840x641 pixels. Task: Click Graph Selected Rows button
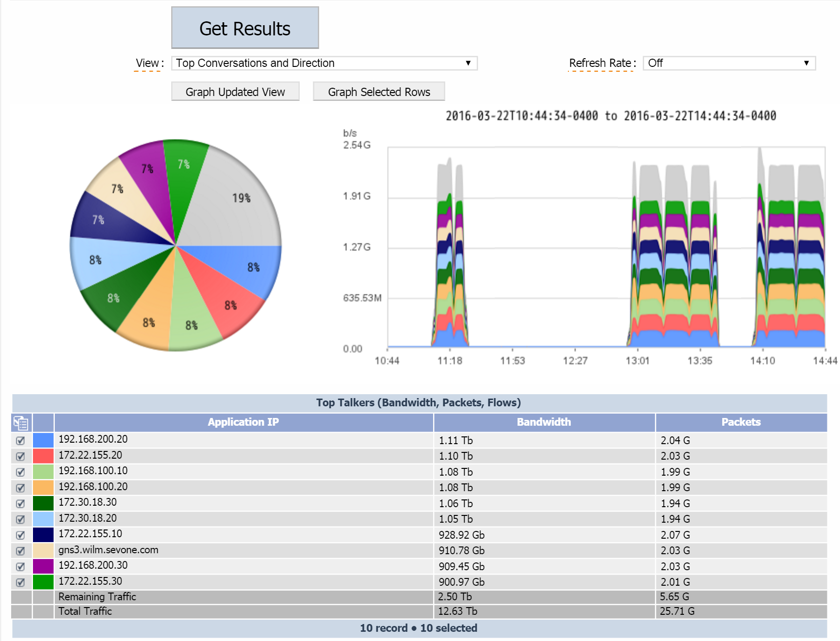(x=379, y=92)
